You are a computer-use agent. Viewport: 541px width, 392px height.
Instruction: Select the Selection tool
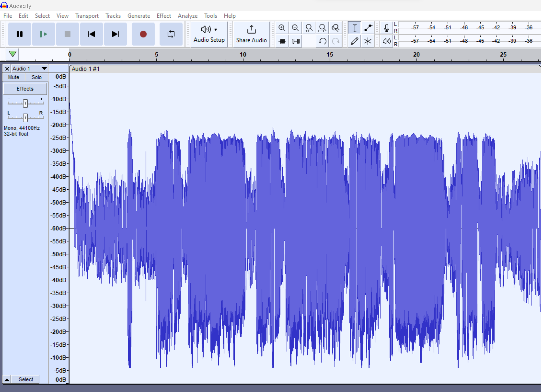pos(354,28)
